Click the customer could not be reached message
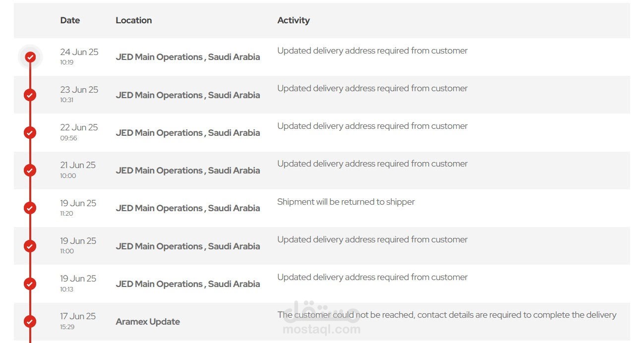The image size is (644, 343). (447, 315)
